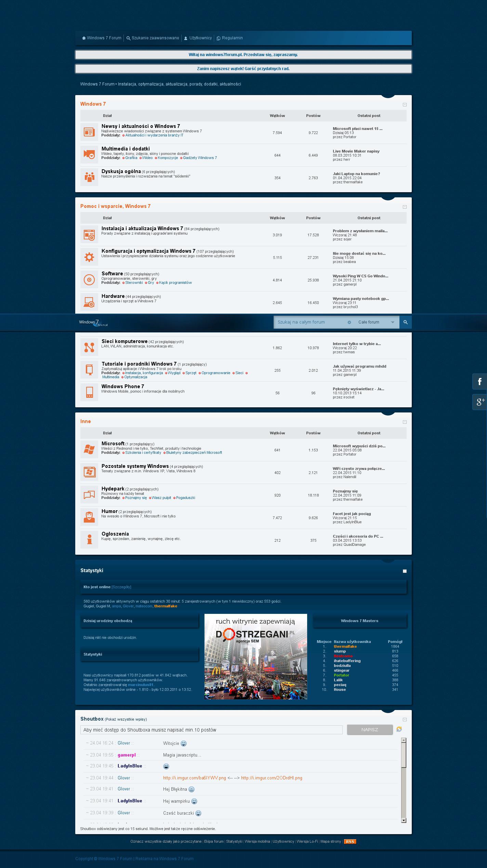Click the Humor face icon

point(89,517)
